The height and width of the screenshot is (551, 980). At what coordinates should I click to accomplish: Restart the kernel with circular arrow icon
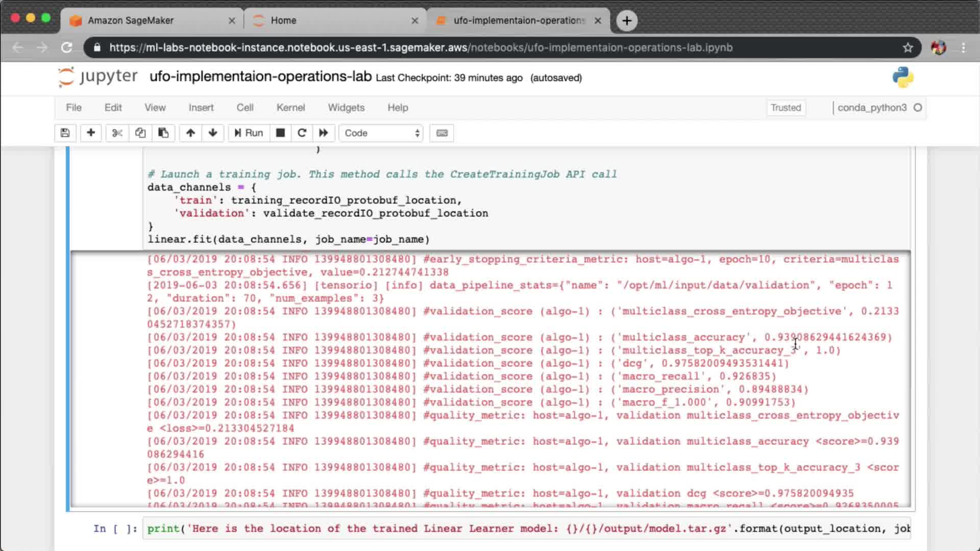(x=302, y=133)
